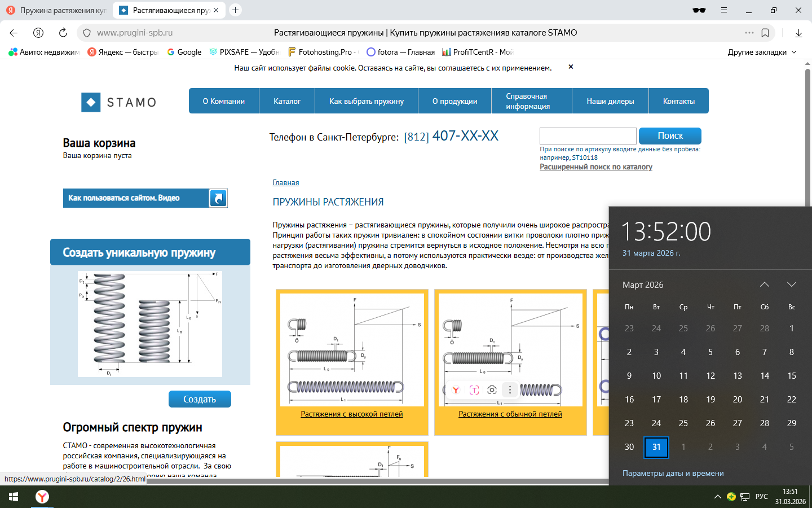Dismiss the cookie notice

tap(571, 67)
